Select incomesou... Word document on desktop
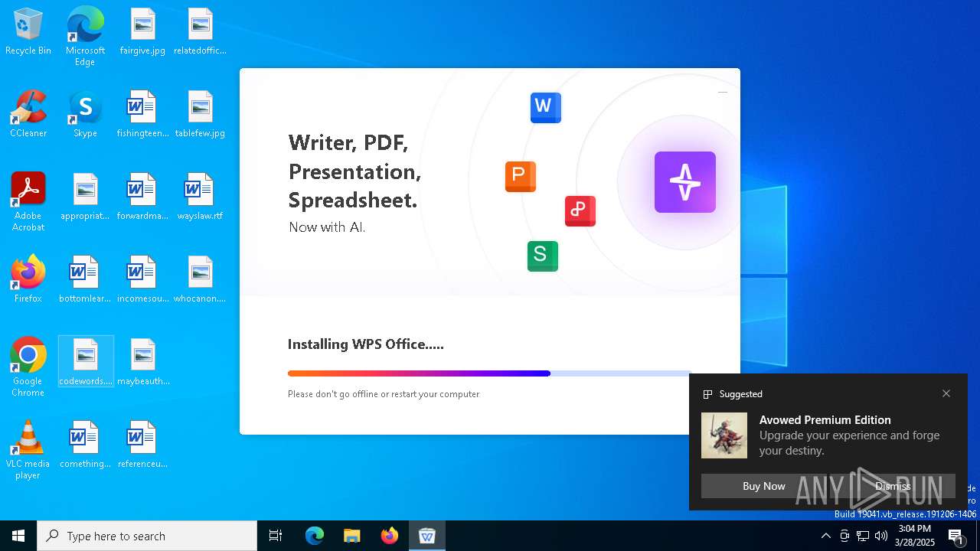 coord(142,280)
